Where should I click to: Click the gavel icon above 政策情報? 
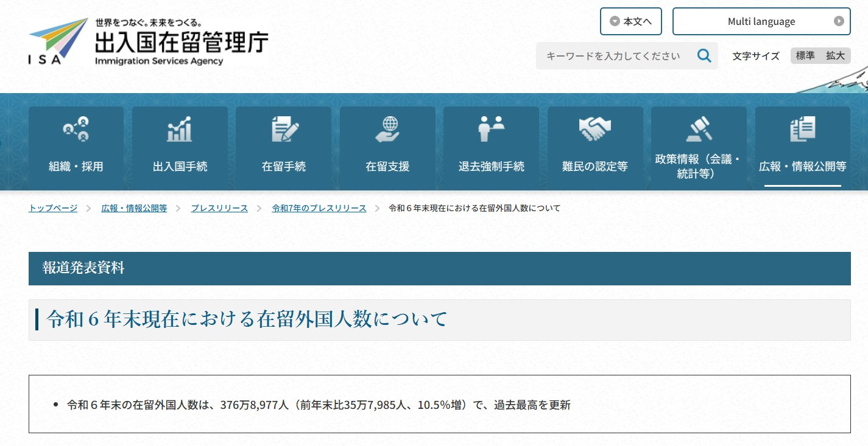tap(699, 129)
